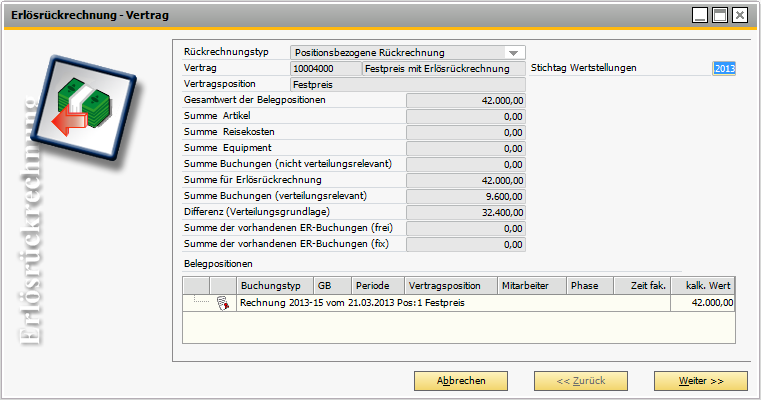Close the Erlösrückrechnung - Vertrag window
The image size is (761, 400).
[x=740, y=16]
